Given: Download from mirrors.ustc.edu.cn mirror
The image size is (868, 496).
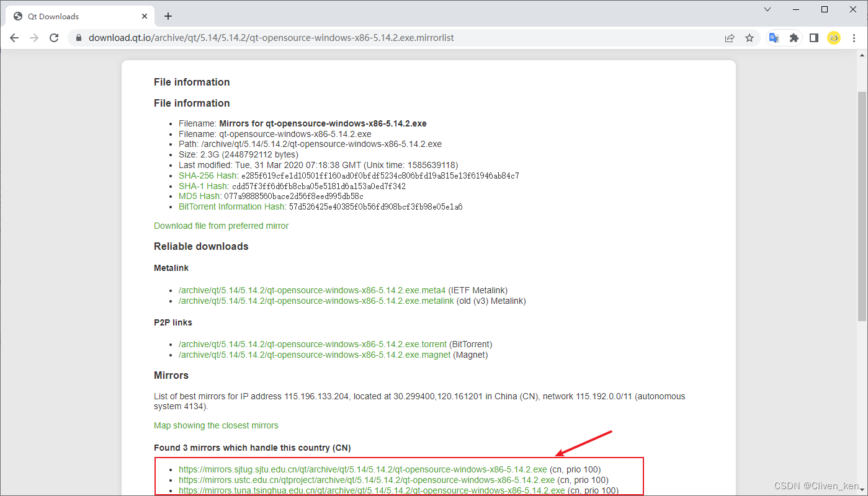Looking at the screenshot, I should pyautogui.click(x=367, y=480).
